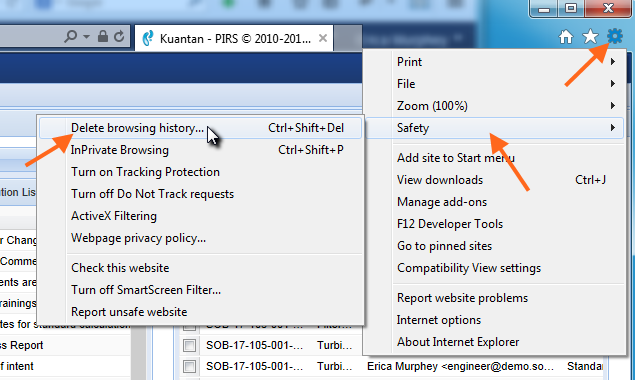Close the Kuantan - PIRS tab

[x=323, y=38]
